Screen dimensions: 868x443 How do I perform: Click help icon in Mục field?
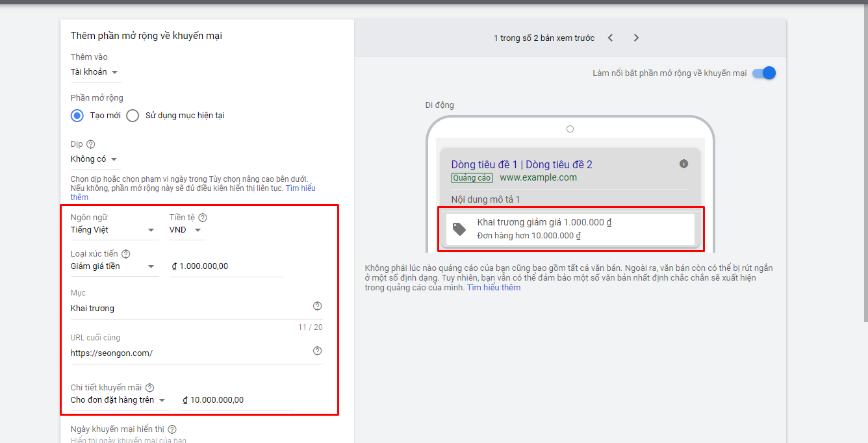coord(317,306)
